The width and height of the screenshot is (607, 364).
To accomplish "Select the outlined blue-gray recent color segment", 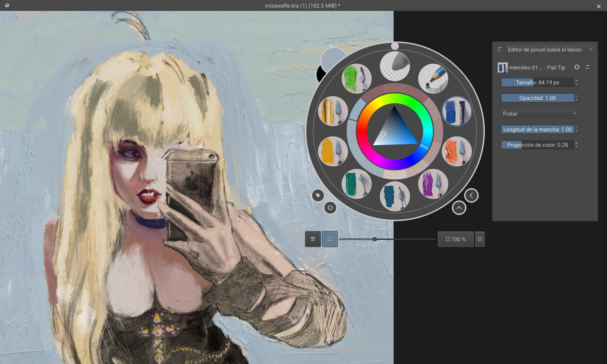I will coord(357,109).
